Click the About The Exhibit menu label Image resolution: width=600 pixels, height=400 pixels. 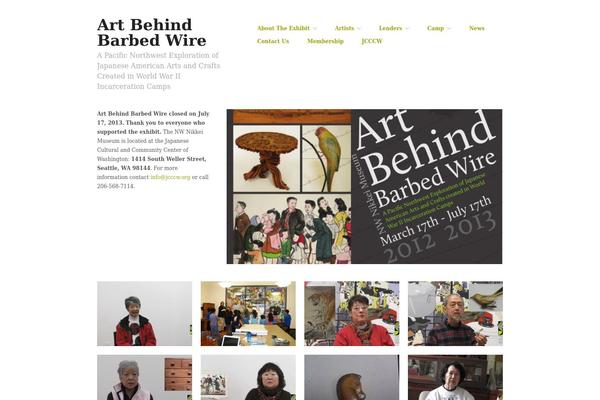(x=283, y=28)
